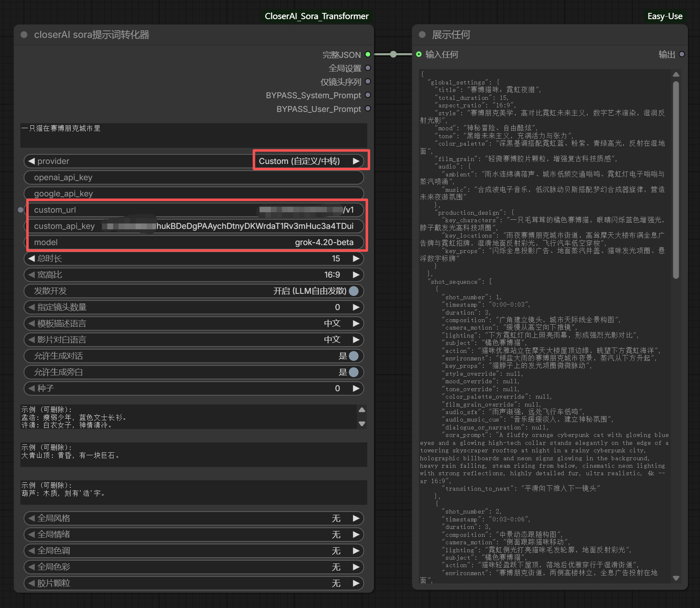Increase 总时长 value with right arrow
This screenshot has width=700, height=608.
tap(356, 258)
